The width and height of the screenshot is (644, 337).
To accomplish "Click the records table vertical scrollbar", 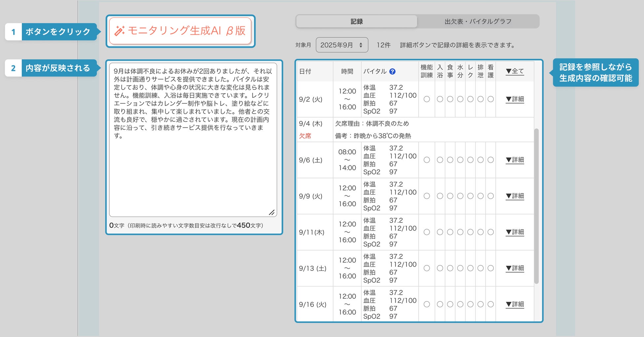I will coord(536,206).
